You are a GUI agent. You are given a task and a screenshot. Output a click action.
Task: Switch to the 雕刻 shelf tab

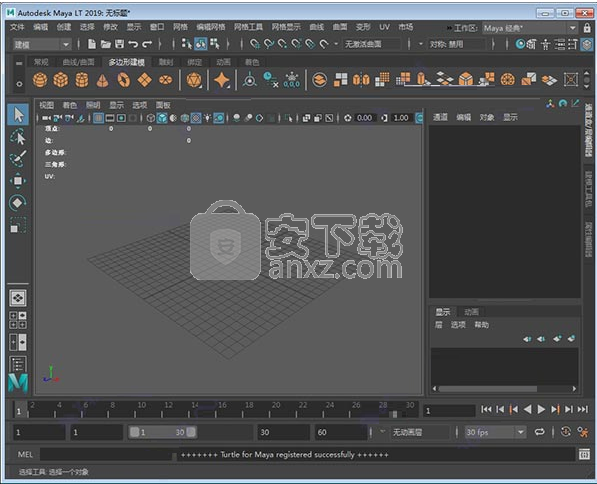click(166, 62)
